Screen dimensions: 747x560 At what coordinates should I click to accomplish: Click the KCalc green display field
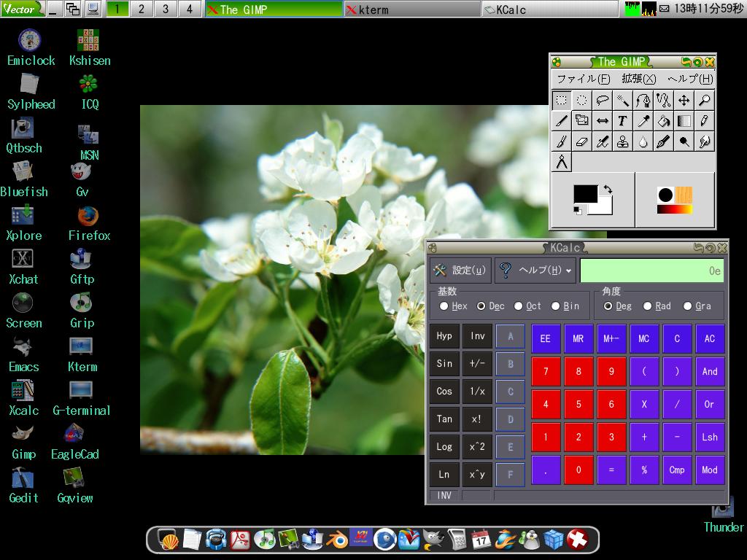point(651,271)
